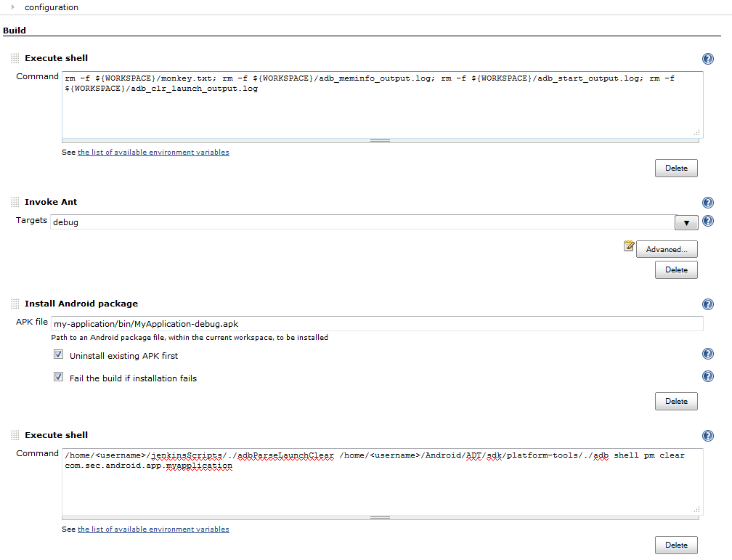Click the Install Android package title
732x560 pixels.
click(81, 304)
